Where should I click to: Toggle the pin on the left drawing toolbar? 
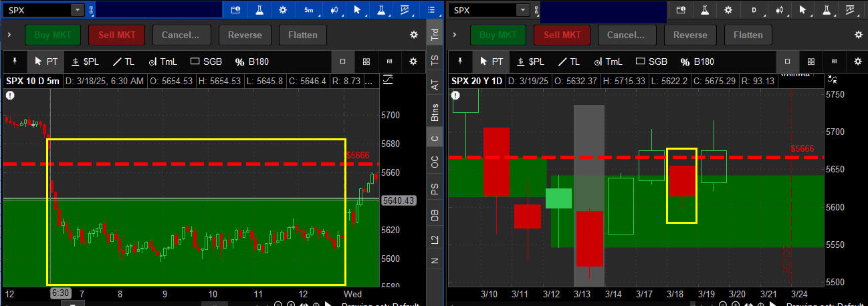point(15,61)
